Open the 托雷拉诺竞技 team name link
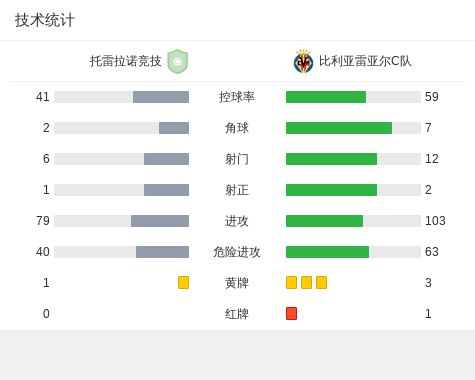Image resolution: width=475 pixels, height=380 pixels. coord(126,61)
